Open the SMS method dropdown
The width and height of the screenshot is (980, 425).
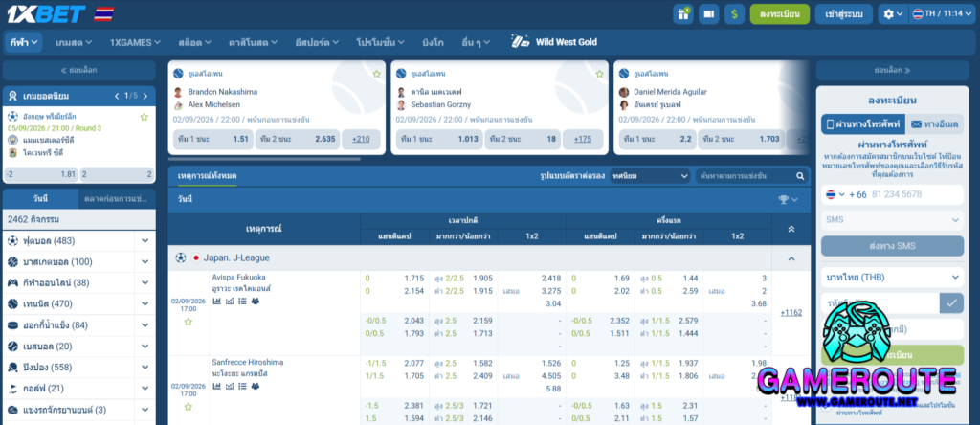[893, 220]
